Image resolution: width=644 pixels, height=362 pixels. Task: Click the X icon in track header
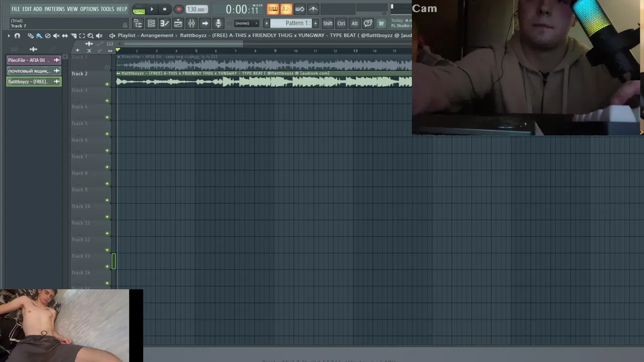[x=89, y=50]
